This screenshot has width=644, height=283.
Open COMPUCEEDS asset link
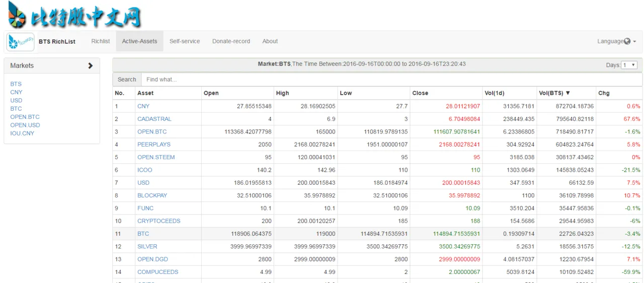(158, 272)
